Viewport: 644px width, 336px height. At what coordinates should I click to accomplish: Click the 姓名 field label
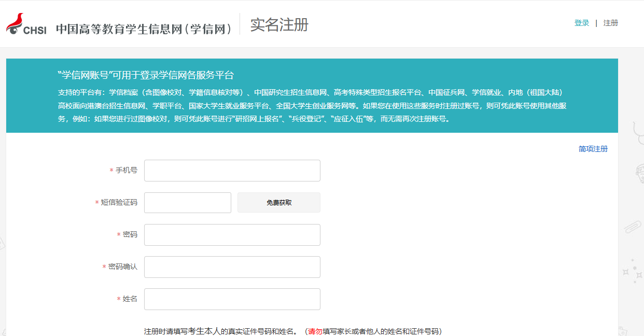point(130,299)
